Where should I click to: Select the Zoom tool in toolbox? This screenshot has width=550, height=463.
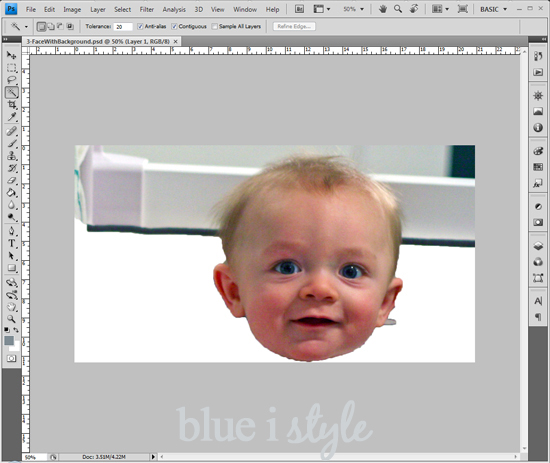coord(12,319)
